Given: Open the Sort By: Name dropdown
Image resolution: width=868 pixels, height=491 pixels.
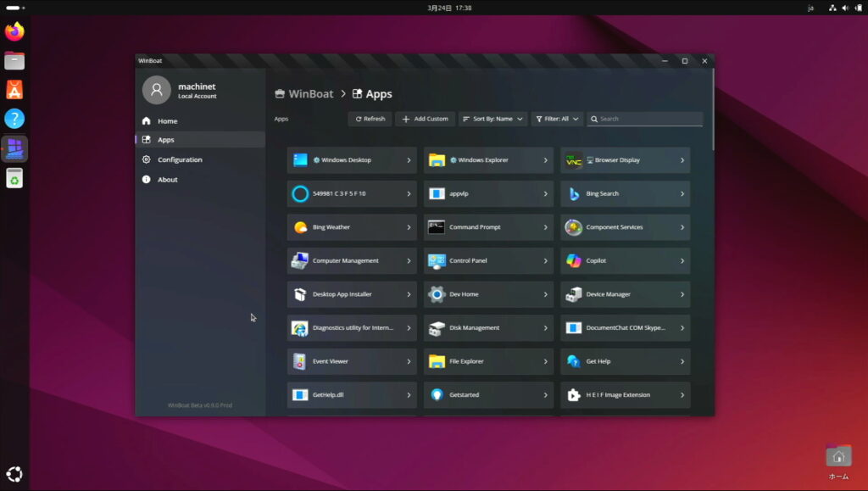Looking at the screenshot, I should coord(492,119).
